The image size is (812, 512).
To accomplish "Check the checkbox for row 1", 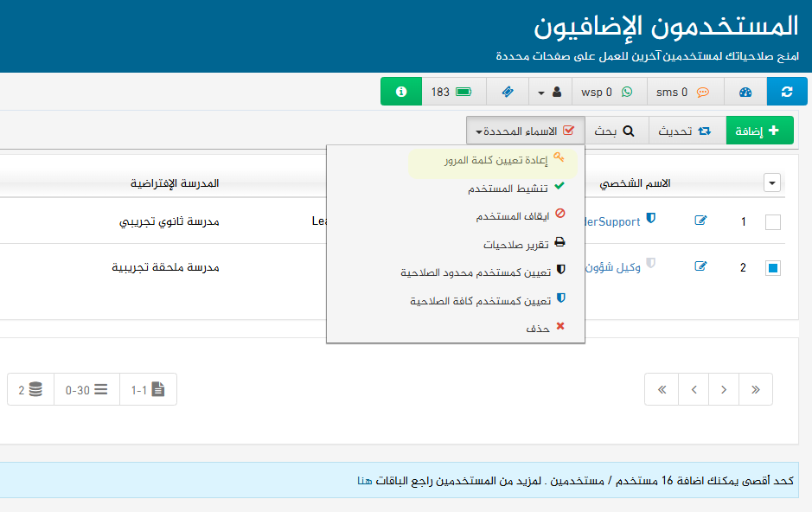I will [x=772, y=222].
